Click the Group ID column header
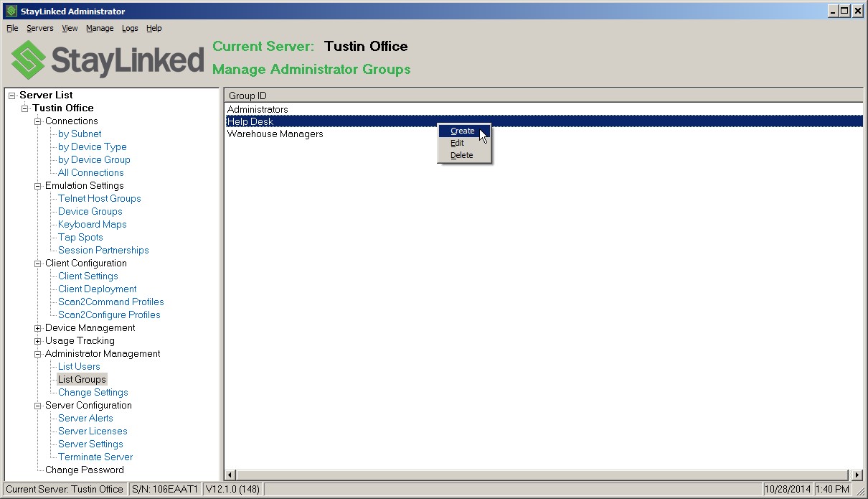Image resolution: width=868 pixels, height=499 pixels. pos(244,94)
